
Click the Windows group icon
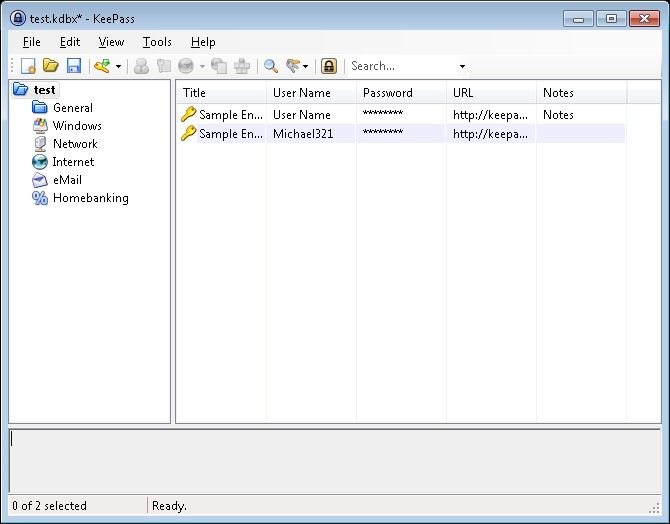point(40,126)
